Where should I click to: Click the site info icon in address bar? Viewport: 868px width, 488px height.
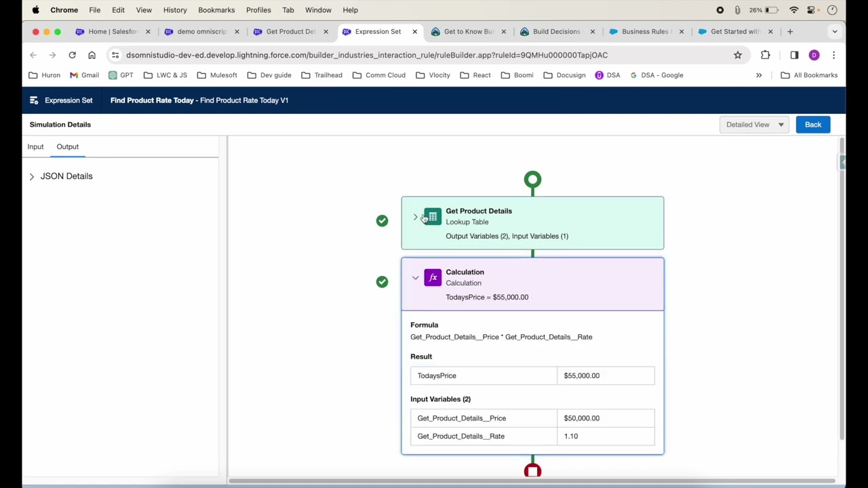point(115,55)
